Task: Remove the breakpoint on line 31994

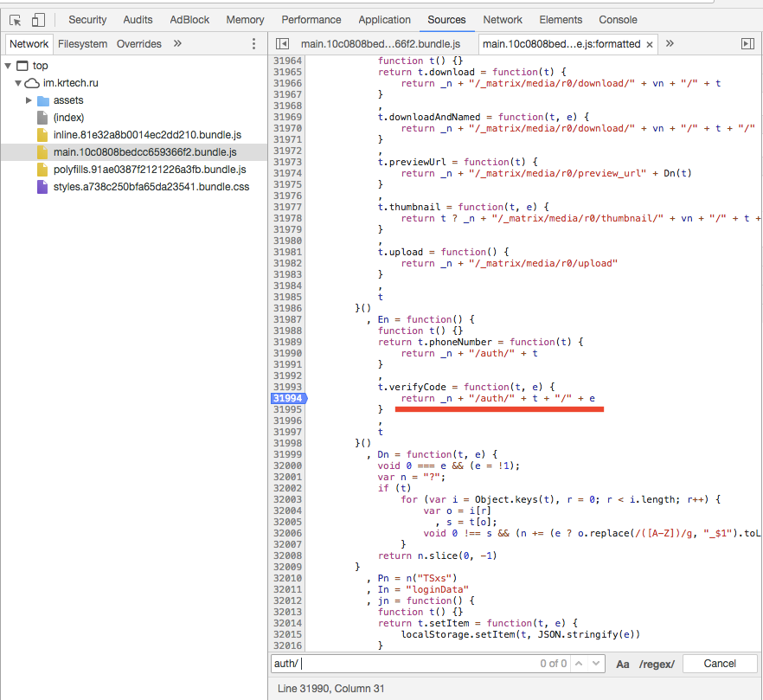Action: [x=286, y=398]
